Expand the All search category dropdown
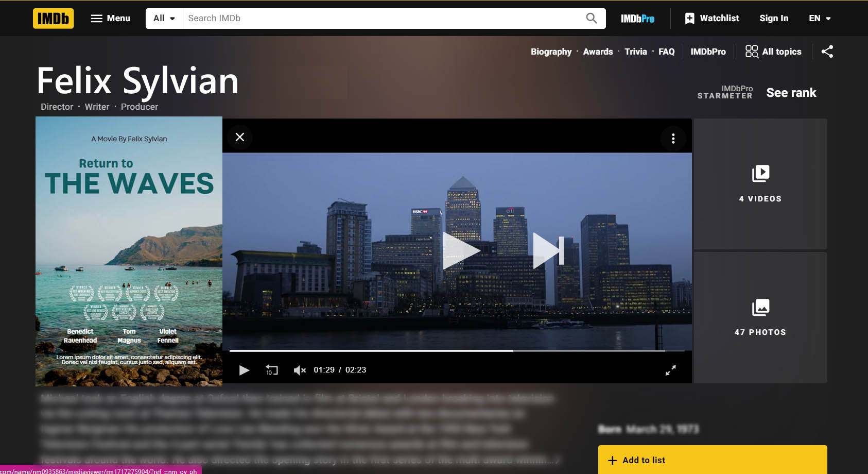This screenshot has height=474, width=868. (x=164, y=19)
